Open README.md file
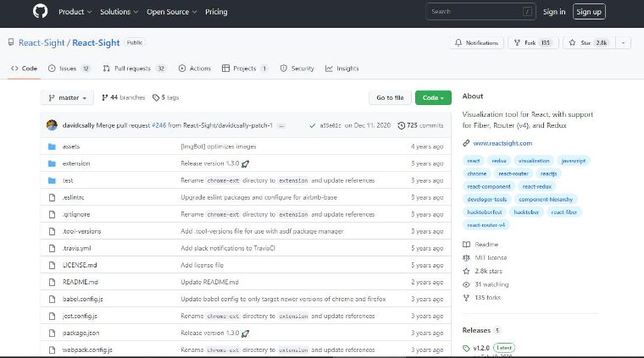This screenshot has width=644, height=358. (80, 282)
